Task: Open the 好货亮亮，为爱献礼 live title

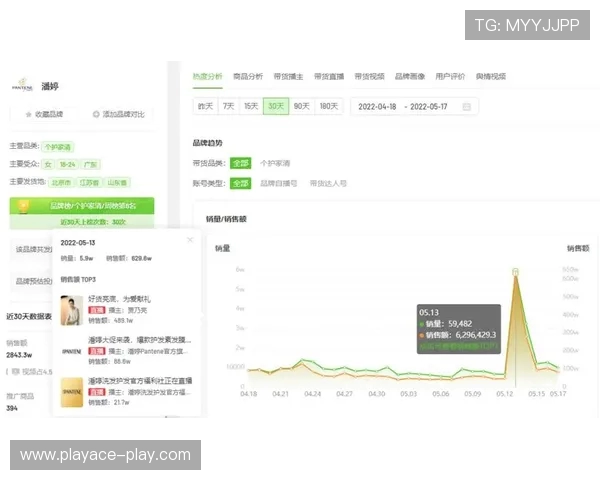Action: click(119, 299)
